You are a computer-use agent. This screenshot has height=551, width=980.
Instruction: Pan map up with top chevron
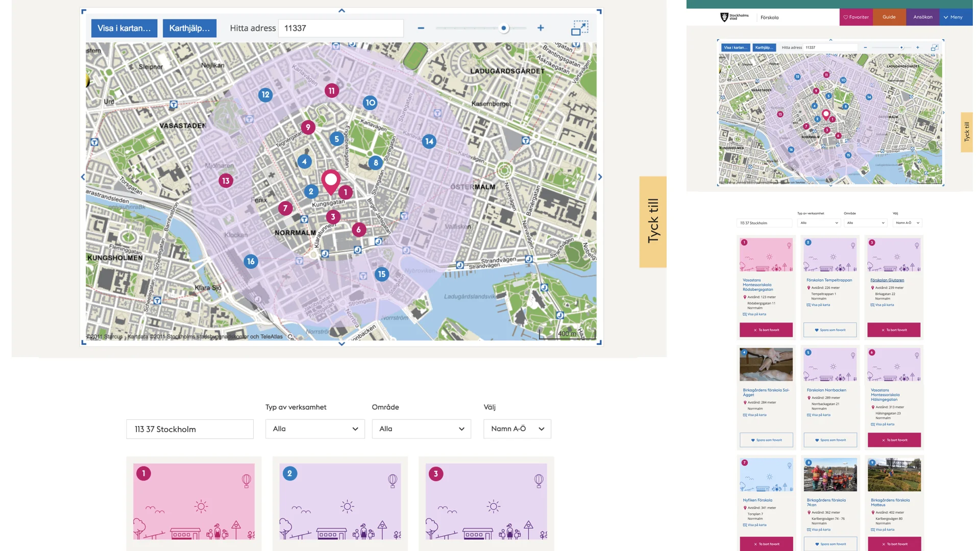point(341,10)
